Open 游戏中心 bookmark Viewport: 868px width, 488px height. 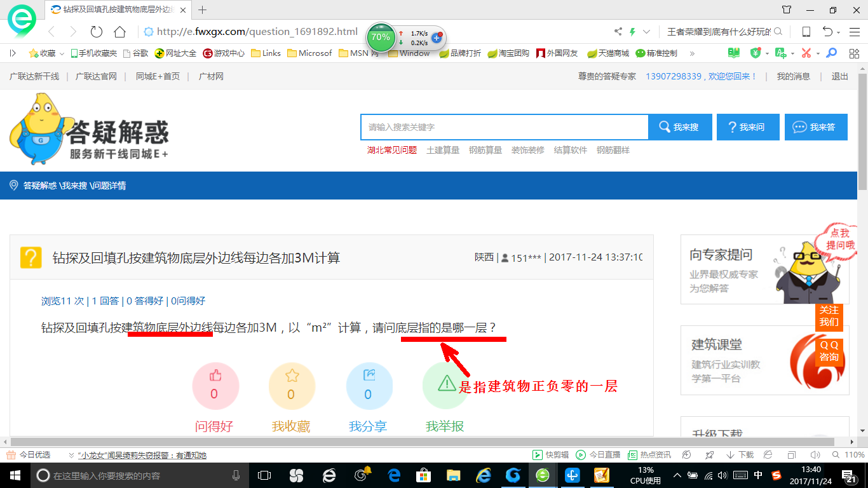pos(224,53)
